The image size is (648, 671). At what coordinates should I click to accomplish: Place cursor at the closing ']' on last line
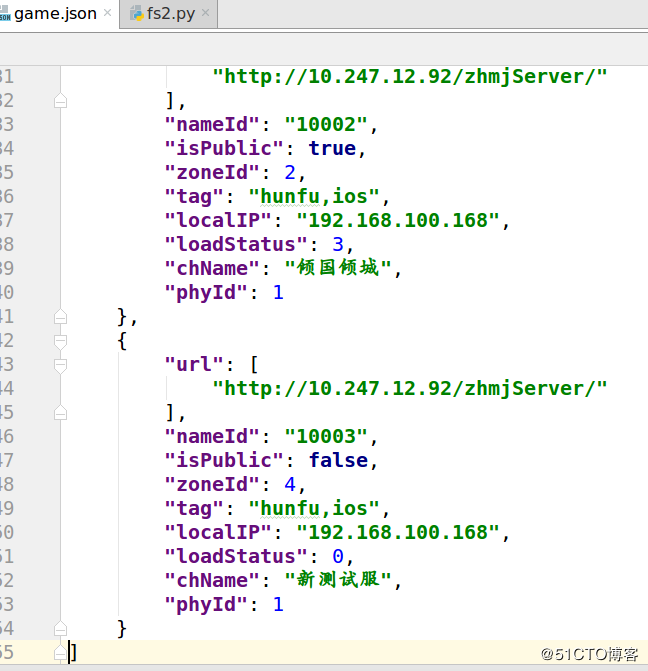73,653
